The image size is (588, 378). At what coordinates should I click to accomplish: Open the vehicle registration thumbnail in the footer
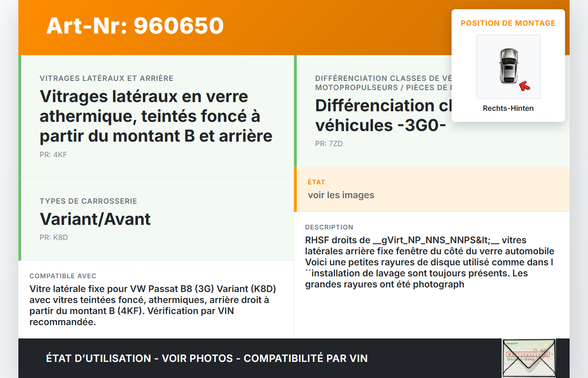529,358
